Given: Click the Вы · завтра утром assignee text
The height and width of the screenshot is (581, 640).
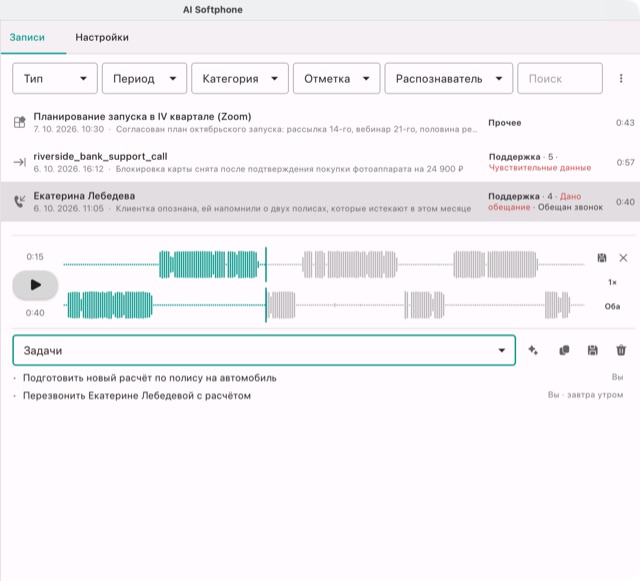Looking at the screenshot, I should tap(585, 395).
